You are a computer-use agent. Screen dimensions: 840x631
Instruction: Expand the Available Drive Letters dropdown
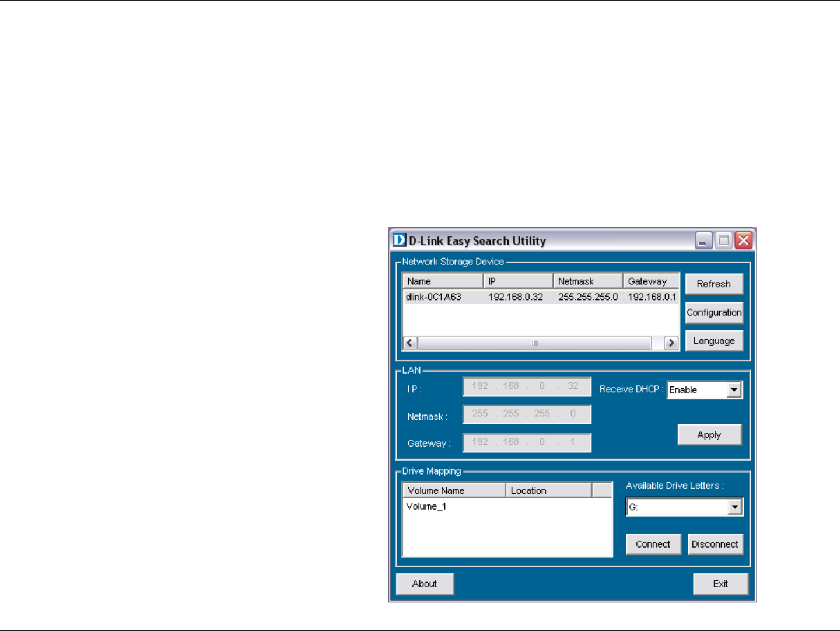(735, 507)
